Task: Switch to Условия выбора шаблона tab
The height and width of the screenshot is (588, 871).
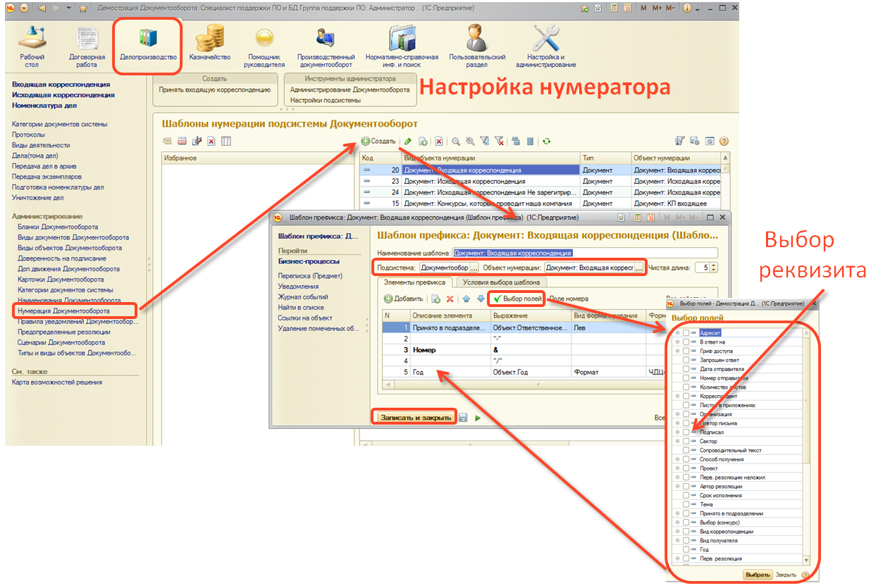Action: tap(501, 282)
